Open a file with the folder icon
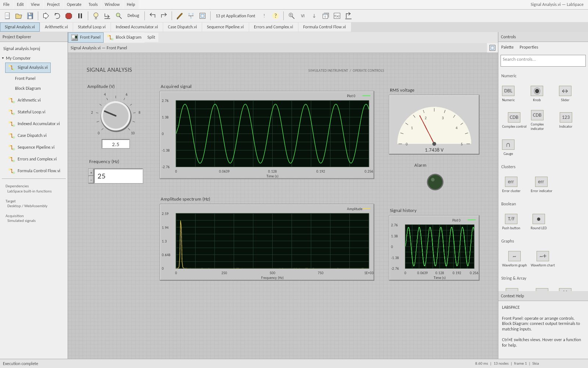Viewport: 588px width, 368px height. (18, 16)
